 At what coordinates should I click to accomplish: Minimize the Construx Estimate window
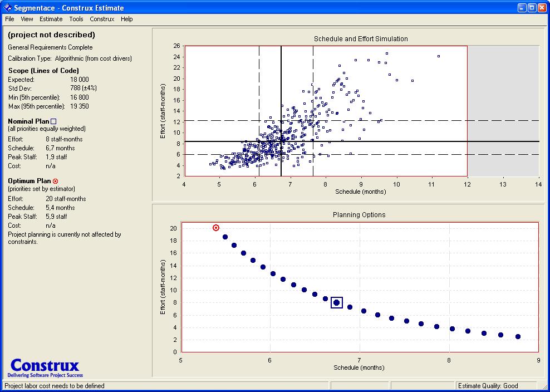point(522,7)
